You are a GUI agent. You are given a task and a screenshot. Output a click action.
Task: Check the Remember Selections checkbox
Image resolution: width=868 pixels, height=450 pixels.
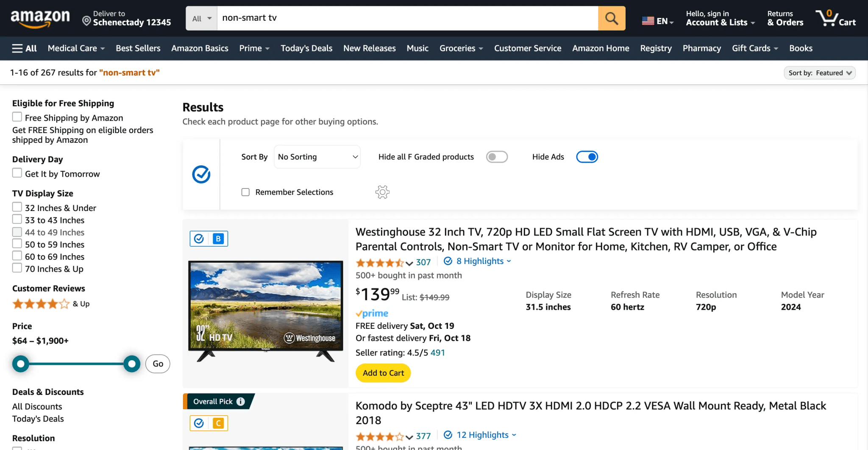[x=245, y=192]
